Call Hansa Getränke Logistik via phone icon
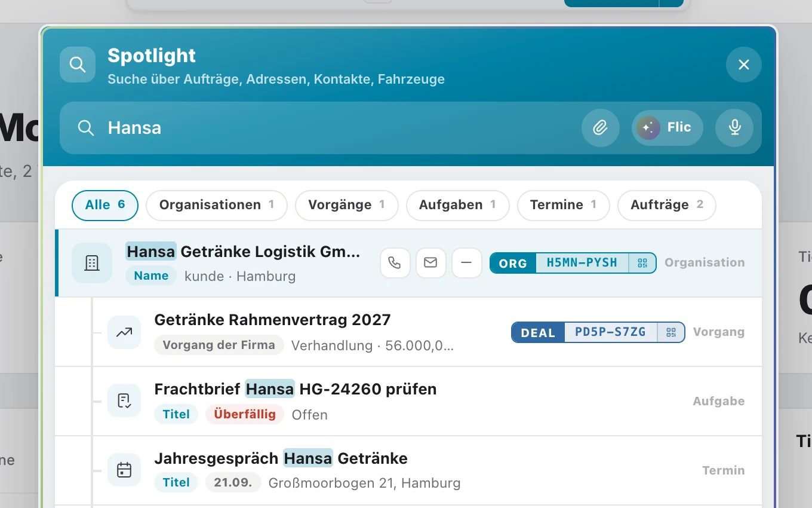812x508 pixels. [x=395, y=263]
